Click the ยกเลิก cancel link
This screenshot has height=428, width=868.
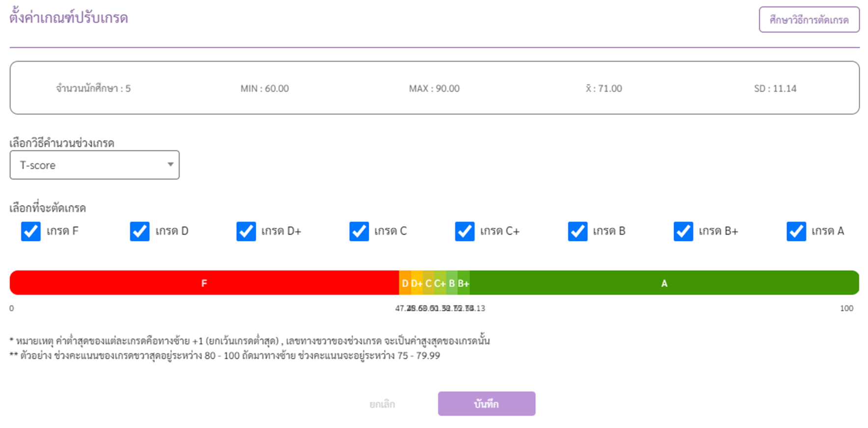click(x=382, y=404)
